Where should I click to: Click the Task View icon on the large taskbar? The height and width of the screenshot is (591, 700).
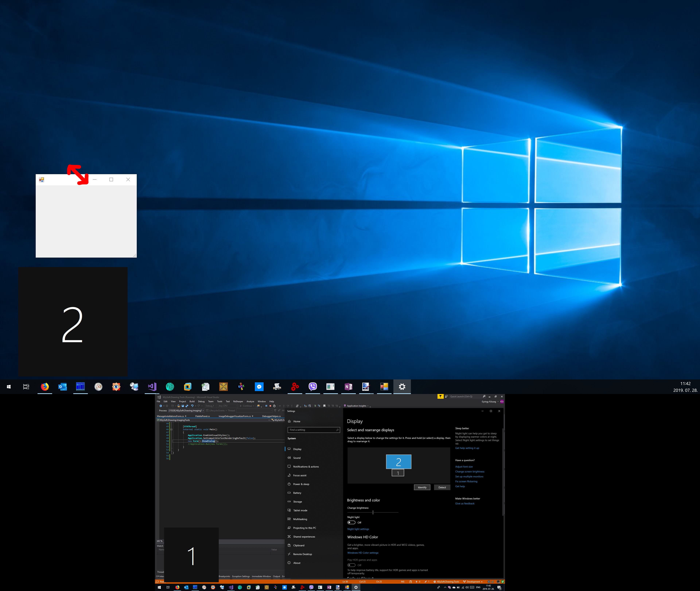tap(26, 387)
